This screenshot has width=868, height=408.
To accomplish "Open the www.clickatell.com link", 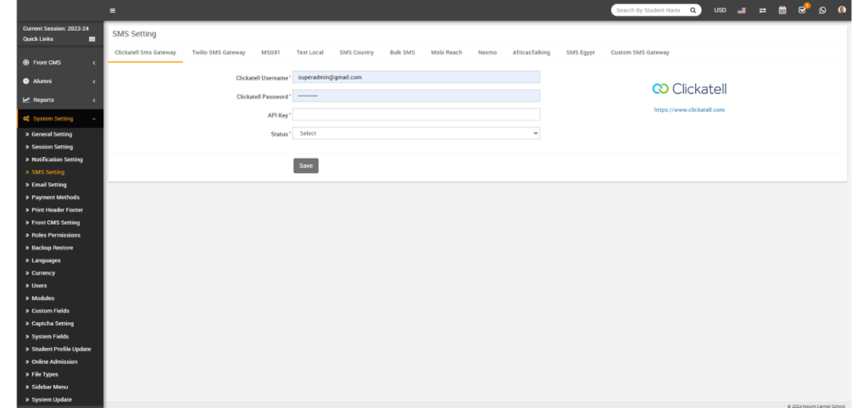I will pos(689,110).
